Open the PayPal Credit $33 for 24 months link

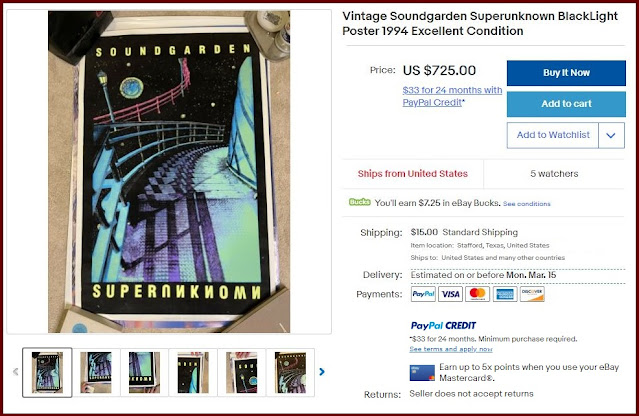pos(452,96)
